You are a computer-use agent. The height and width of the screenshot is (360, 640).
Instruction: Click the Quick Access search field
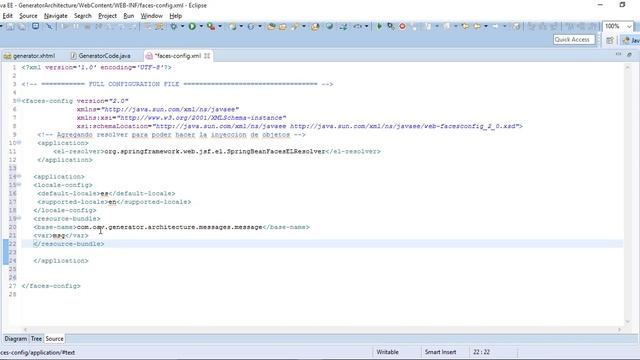tap(574, 40)
